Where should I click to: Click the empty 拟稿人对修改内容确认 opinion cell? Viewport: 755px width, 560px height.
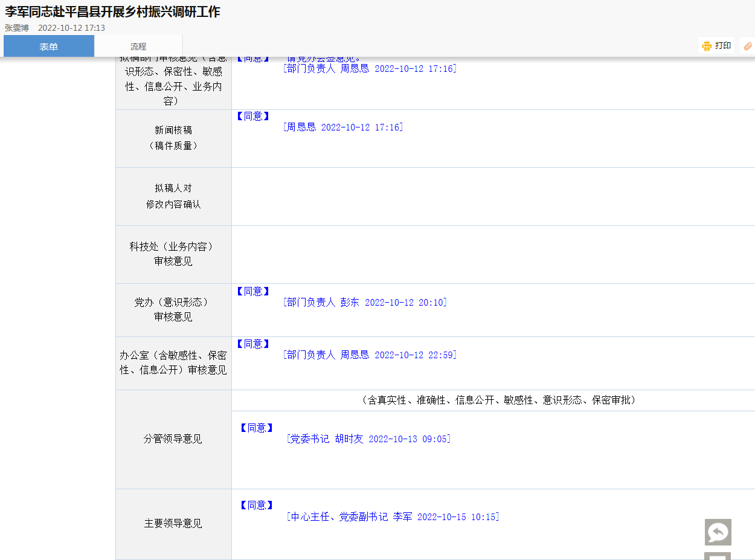pyautogui.click(x=493, y=196)
